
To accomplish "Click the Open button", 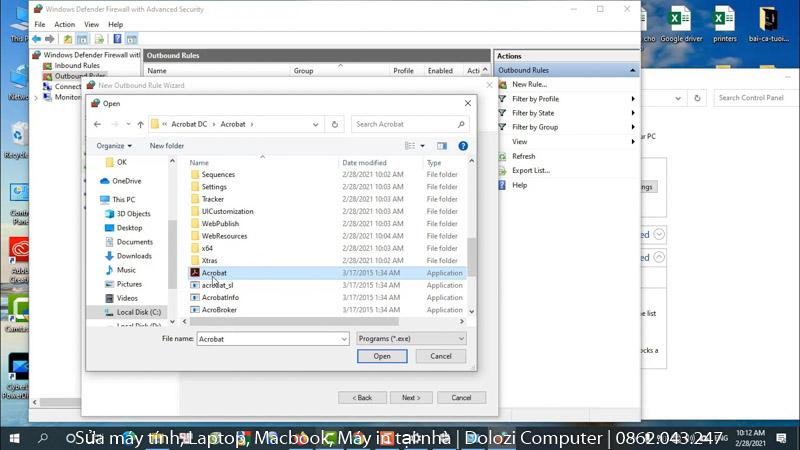I will point(382,356).
